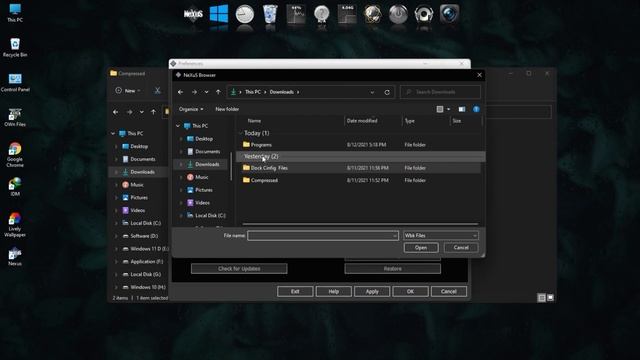Open the network globe icon in the dock
Viewport: 640px width, 360px height.
coord(373,14)
